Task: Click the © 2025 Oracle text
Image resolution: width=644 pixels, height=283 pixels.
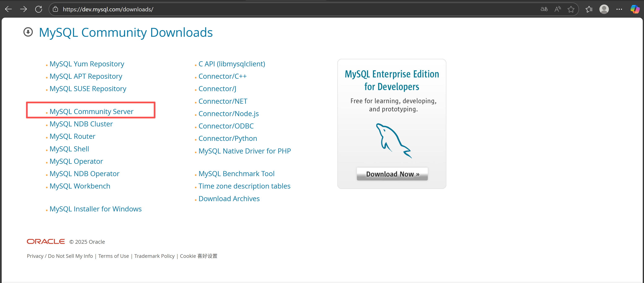Action: click(87, 242)
